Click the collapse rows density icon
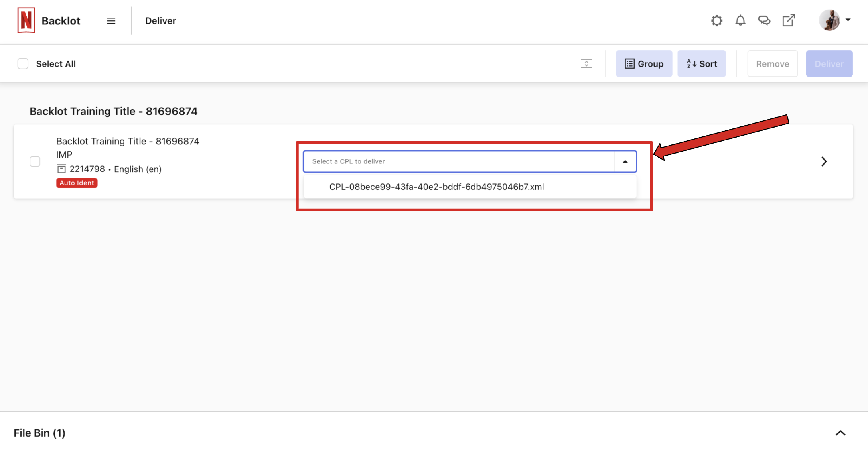The image size is (868, 449). [x=586, y=64]
